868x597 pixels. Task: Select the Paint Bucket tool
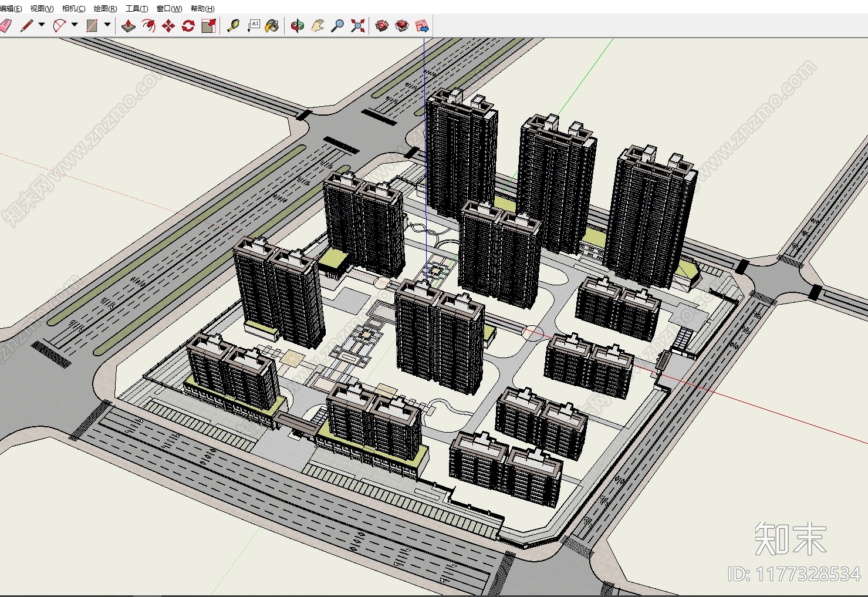(x=272, y=26)
